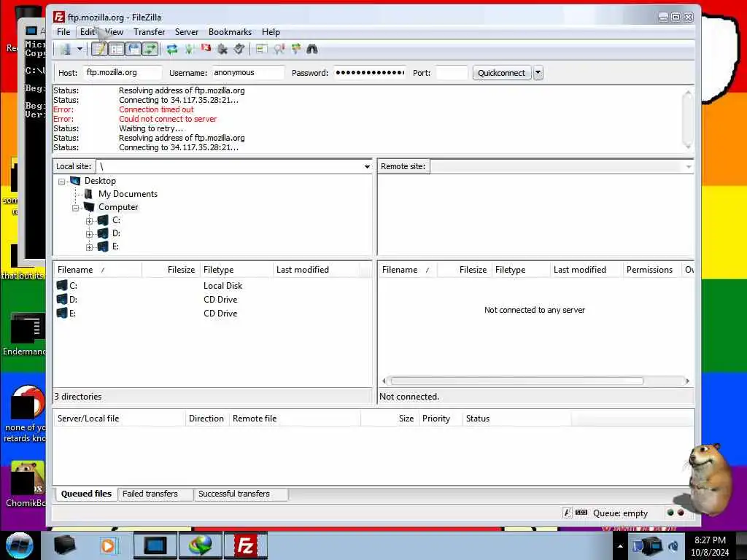Toggle the message log display button
This screenshot has width=747, height=560.
pos(99,49)
